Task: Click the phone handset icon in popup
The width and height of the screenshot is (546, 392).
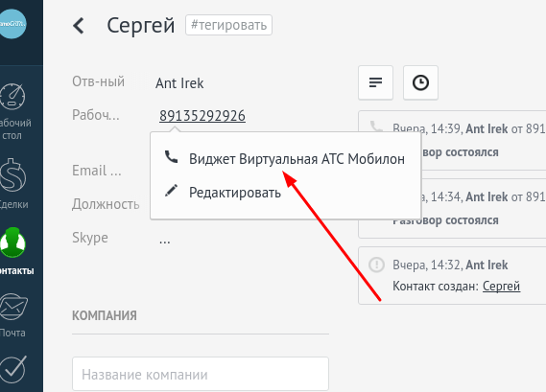Action: point(171,157)
